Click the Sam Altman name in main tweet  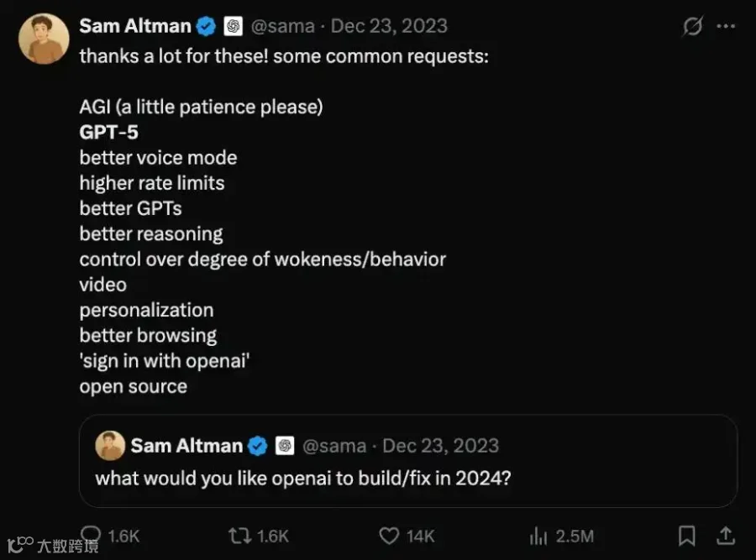(135, 26)
